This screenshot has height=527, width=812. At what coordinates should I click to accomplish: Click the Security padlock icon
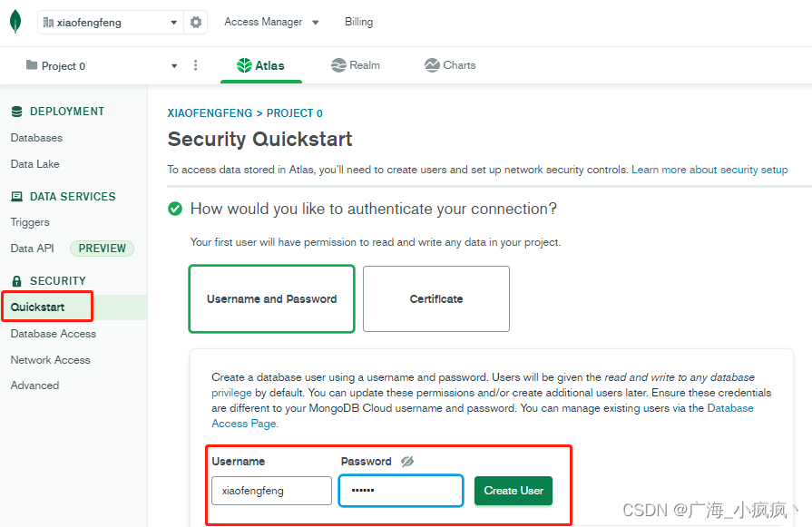pos(16,281)
